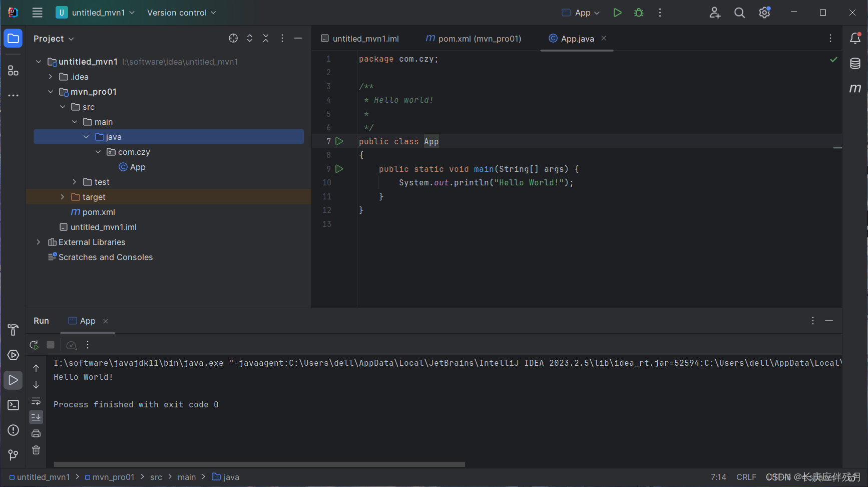The image size is (868, 487).
Task: Open Search Everywhere with the magnifier icon
Action: point(739,12)
